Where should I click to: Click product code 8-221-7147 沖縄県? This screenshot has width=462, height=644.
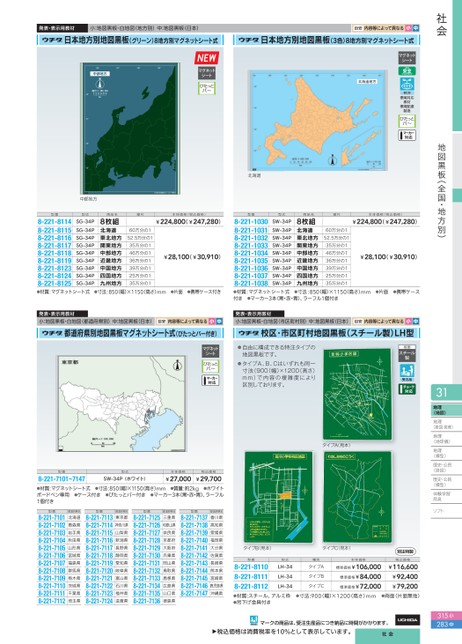point(194,593)
